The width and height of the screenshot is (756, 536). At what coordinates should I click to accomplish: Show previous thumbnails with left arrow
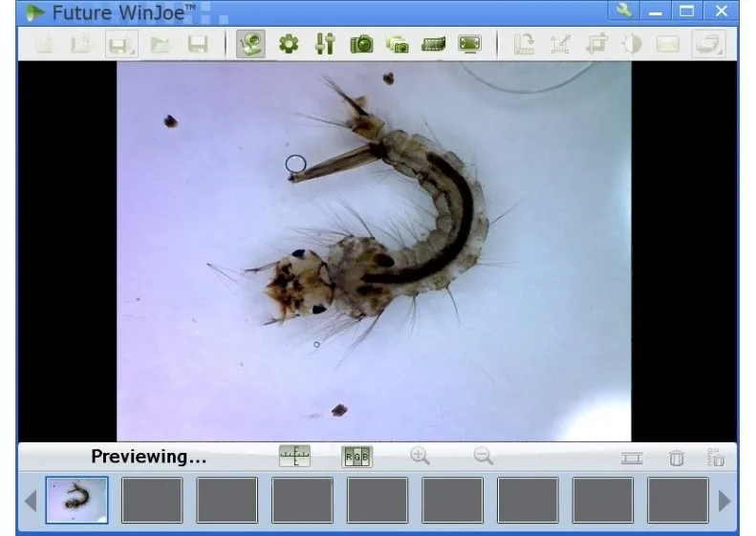tap(31, 501)
